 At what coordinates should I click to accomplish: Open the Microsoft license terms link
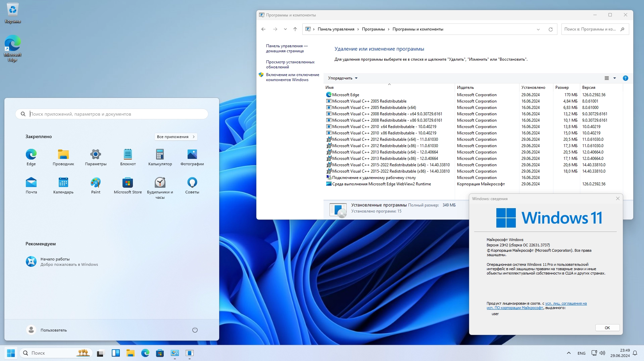point(565,304)
